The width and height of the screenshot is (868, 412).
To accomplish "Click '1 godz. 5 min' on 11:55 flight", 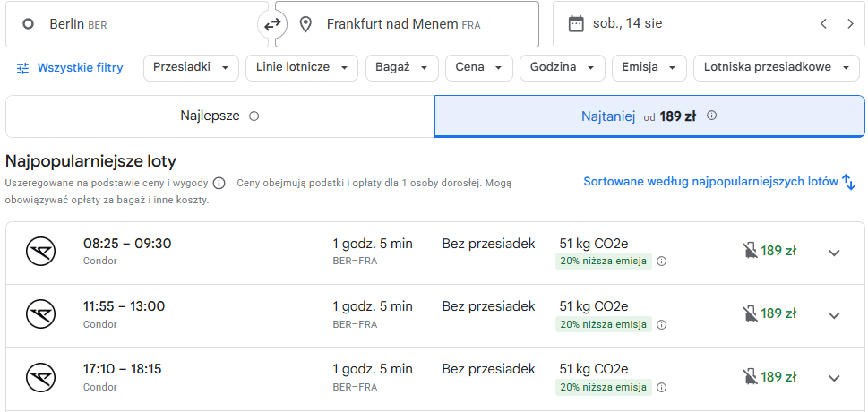I will [x=373, y=307].
